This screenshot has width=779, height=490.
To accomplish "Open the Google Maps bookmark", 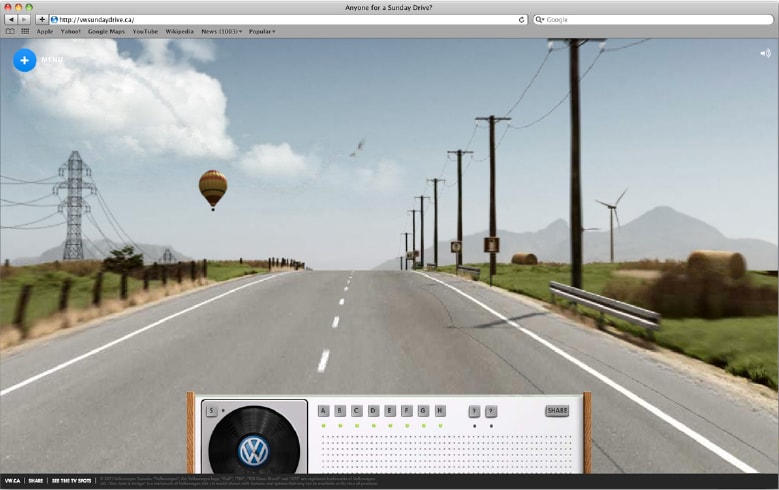I will tap(106, 31).
